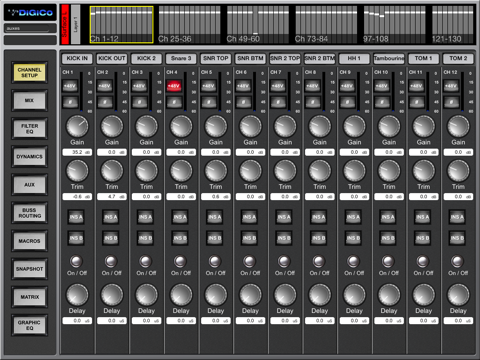Click the red Surface L indicator
Viewport: 480px width, 360px height.
(65, 24)
